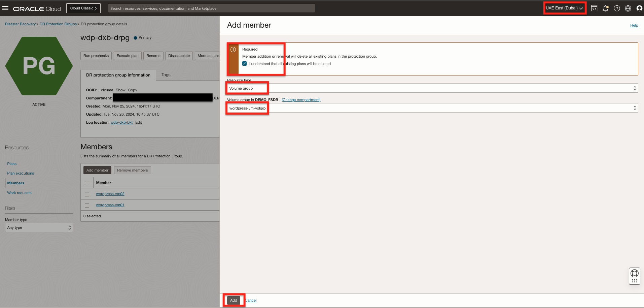This screenshot has width=644, height=308.
Task: Switch to the DR protection group information tab
Action: [x=118, y=75]
